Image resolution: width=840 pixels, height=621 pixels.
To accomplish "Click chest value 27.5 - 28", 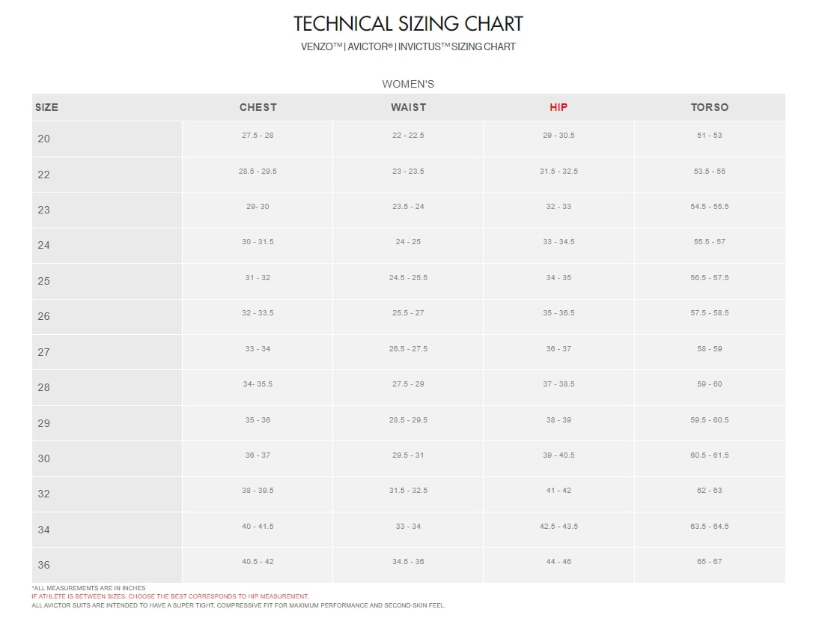I will click(x=258, y=136).
